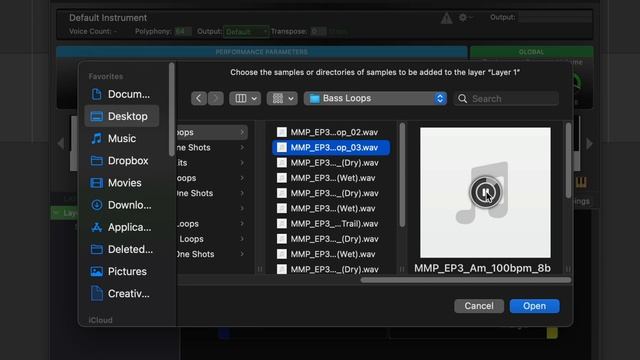Open the gear settings in instrument header

click(x=464, y=18)
